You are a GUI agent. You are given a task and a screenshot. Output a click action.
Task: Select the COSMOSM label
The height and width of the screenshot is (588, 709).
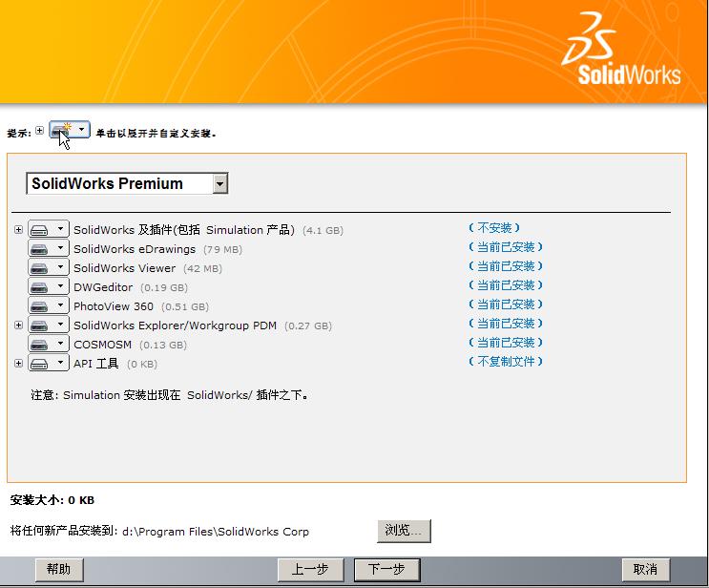[103, 345]
